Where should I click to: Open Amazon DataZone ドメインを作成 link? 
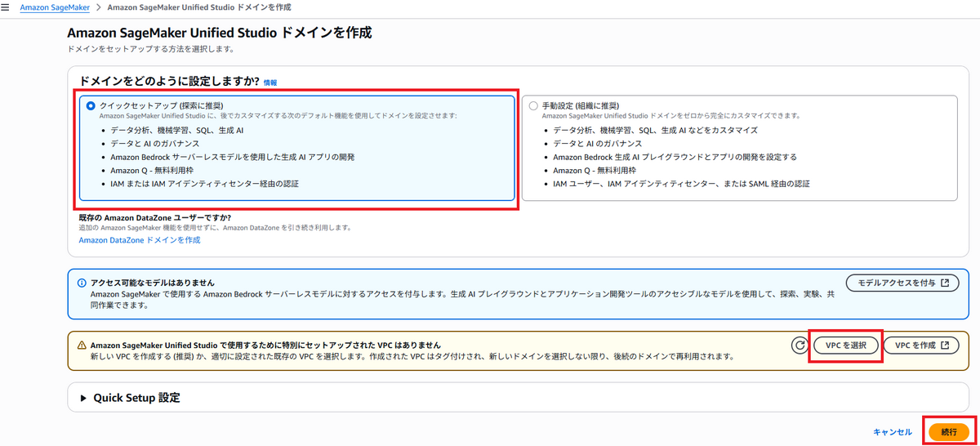pyautogui.click(x=139, y=240)
